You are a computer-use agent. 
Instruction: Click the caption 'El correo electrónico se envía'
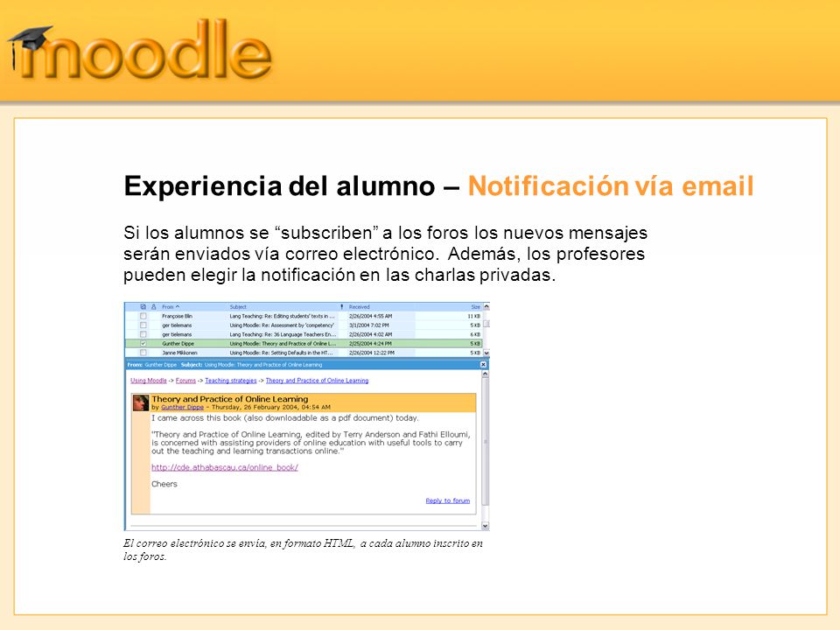194,543
